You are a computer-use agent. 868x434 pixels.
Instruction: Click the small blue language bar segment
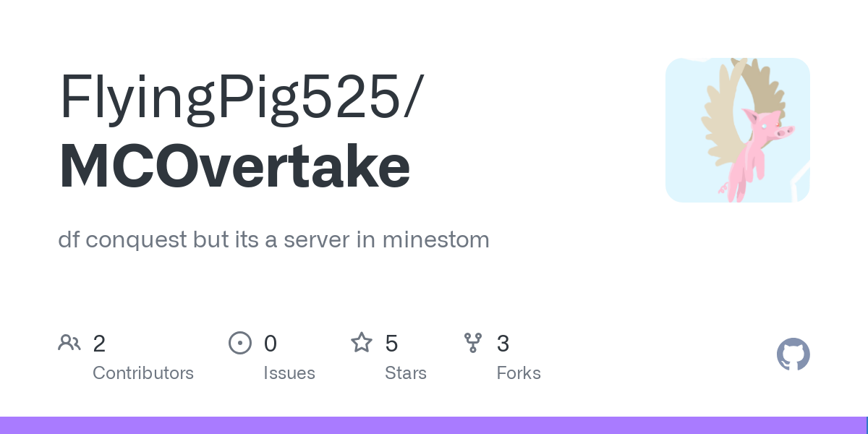click(867, 425)
